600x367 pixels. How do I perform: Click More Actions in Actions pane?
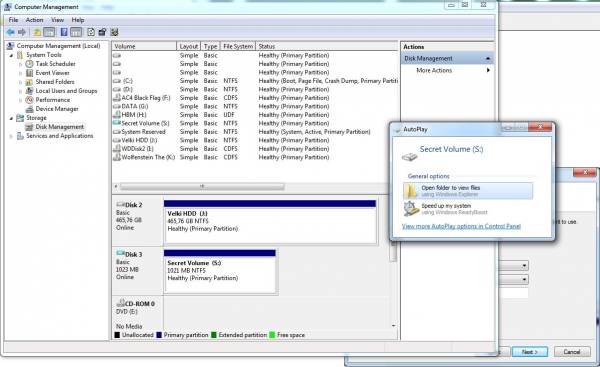(x=434, y=70)
